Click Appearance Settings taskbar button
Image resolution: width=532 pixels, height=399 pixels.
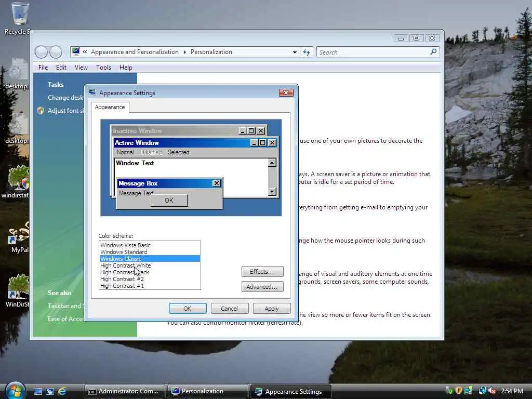pos(290,392)
